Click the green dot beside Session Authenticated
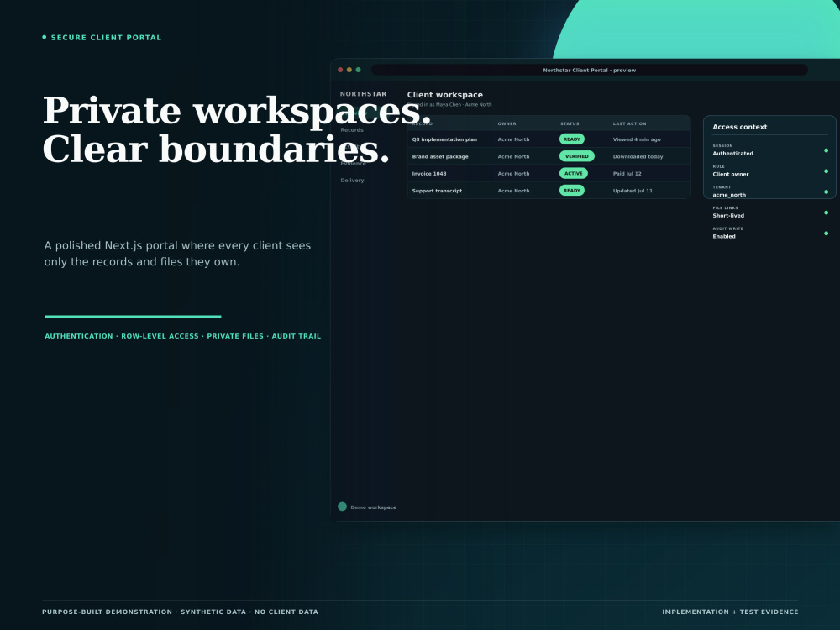This screenshot has height=630, width=840. coord(826,150)
